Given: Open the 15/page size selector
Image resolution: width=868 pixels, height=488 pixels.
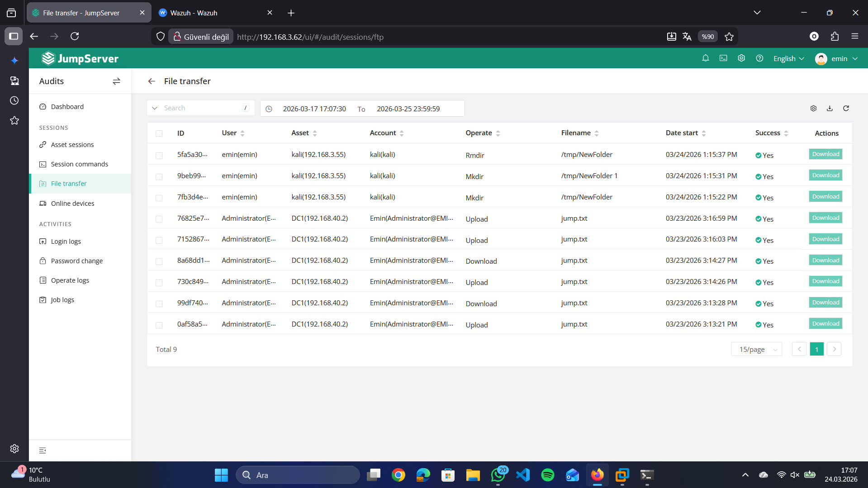Looking at the screenshot, I should [756, 349].
